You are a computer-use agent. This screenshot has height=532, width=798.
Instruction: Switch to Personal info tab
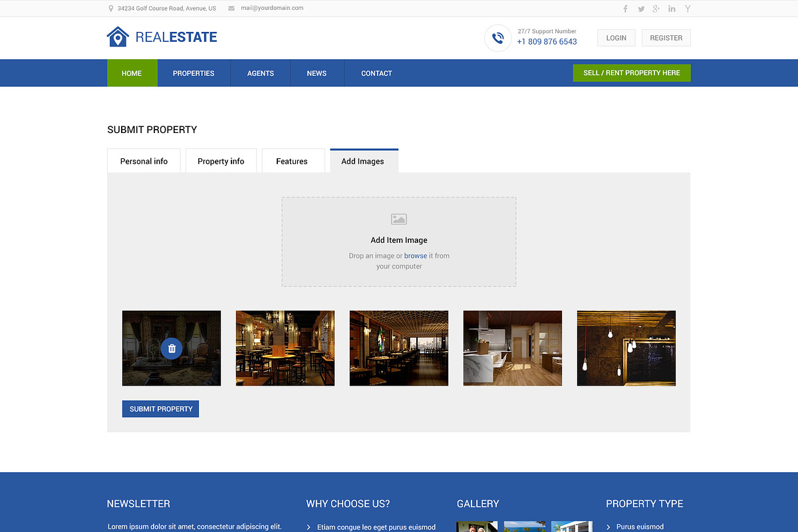[144, 161]
